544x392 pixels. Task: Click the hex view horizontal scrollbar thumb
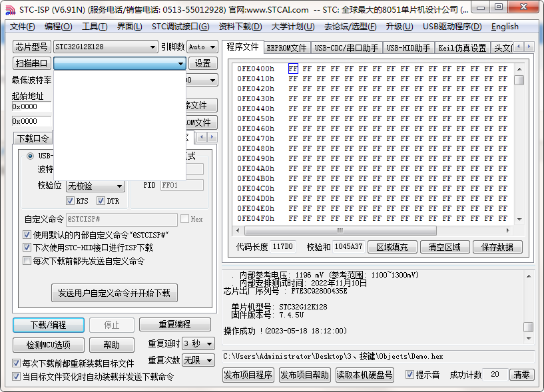pos(340,230)
